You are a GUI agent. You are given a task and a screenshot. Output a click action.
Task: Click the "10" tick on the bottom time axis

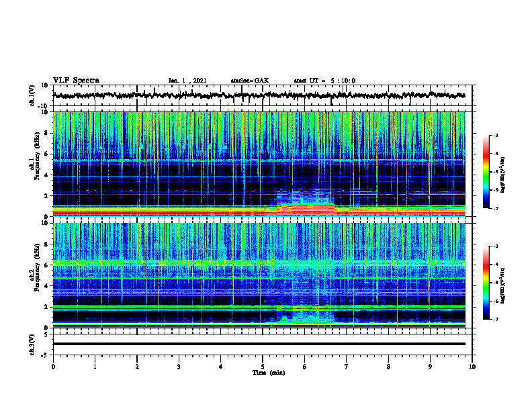tap(472, 367)
